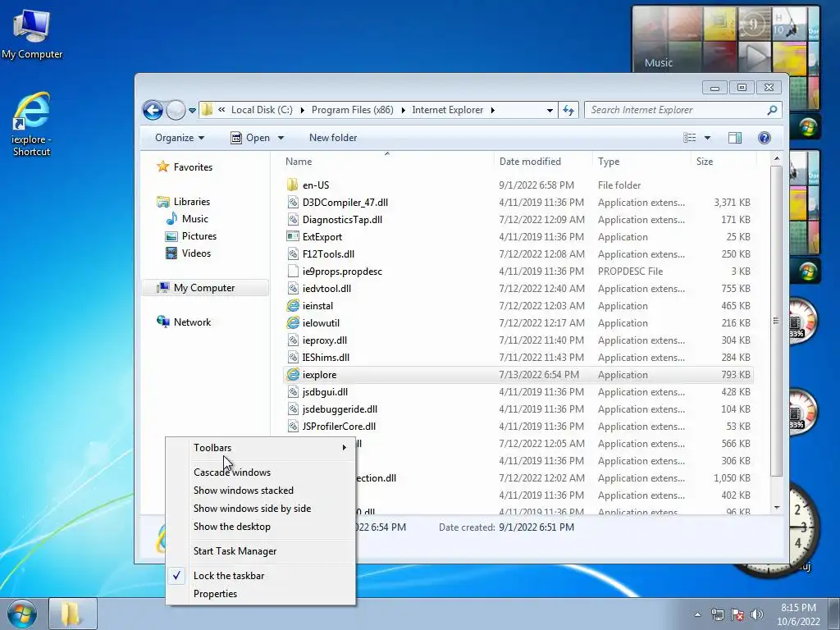Open the My Computer desktop icon
The width and height of the screenshot is (840, 630).
coord(32,34)
